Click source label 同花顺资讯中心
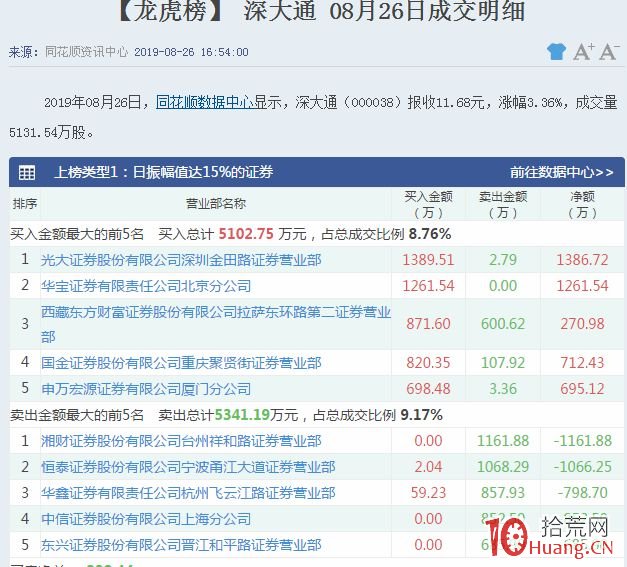This screenshot has height=567, width=627. click(86, 52)
